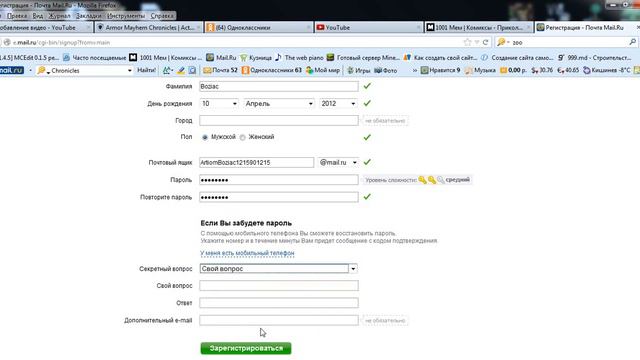Open Часто посещаемые bookmarks folder
The height and width of the screenshot is (360, 640).
pyautogui.click(x=95, y=58)
